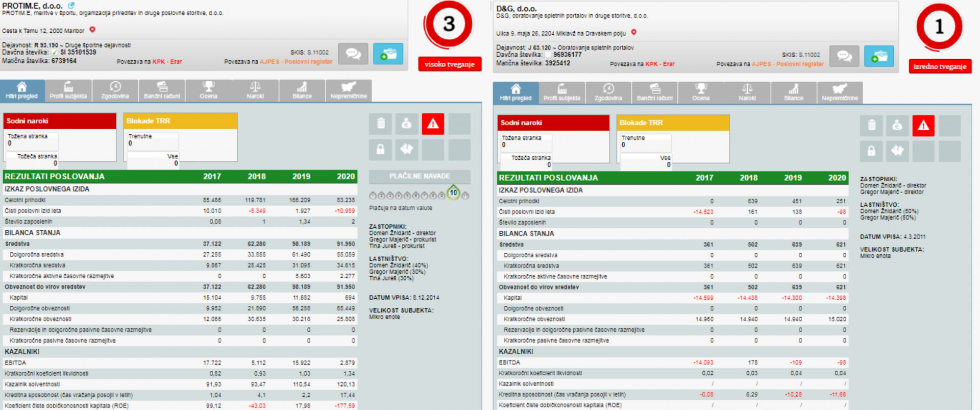The image size is (980, 410).
Task: Switch to Bilance tab for D&G
Action: 793,92
